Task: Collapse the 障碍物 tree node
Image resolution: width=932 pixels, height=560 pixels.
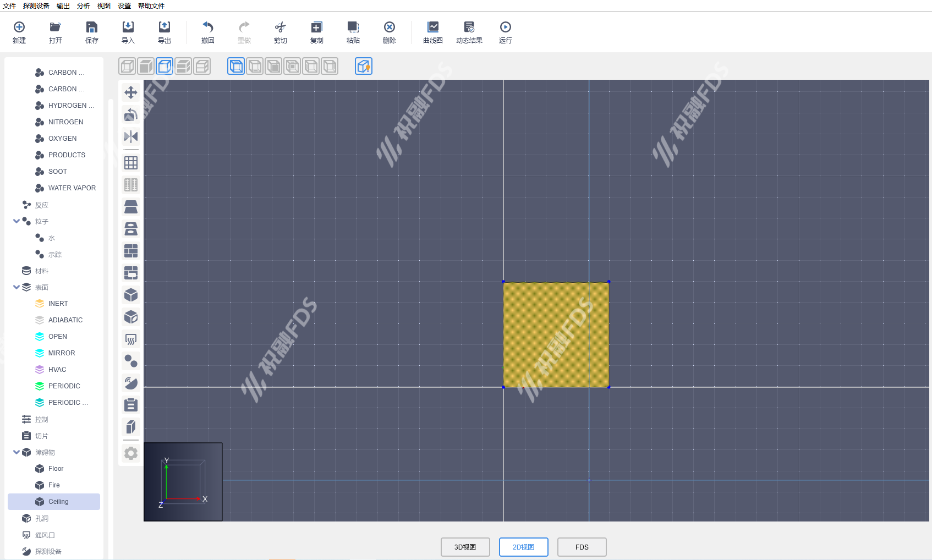Action: tap(17, 452)
